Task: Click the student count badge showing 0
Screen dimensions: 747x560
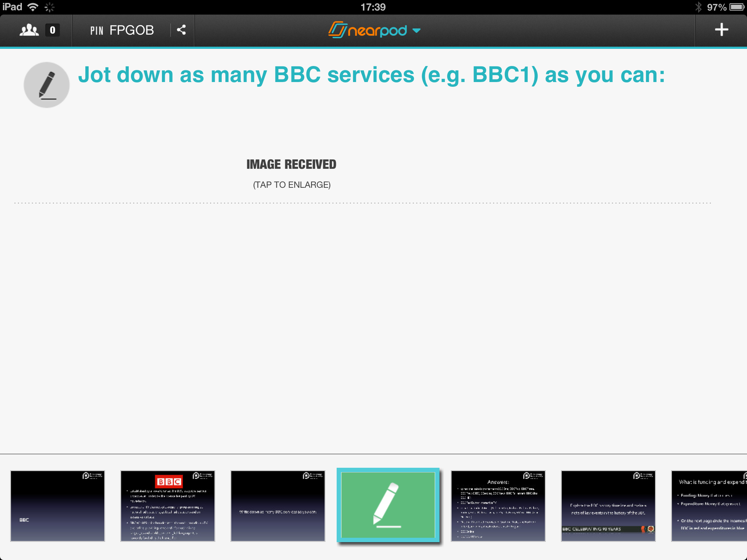Action: coord(53,30)
